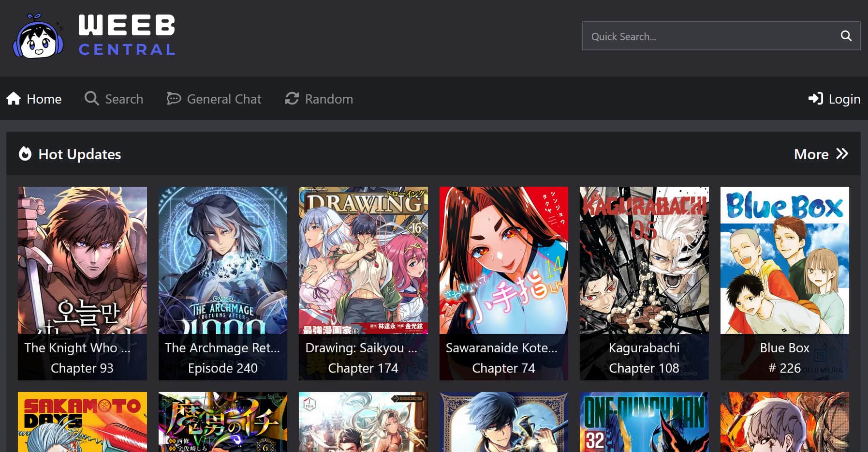Click the WEEB CENTRAL wordmark
Viewport: 868px width, 452px height.
127,35
